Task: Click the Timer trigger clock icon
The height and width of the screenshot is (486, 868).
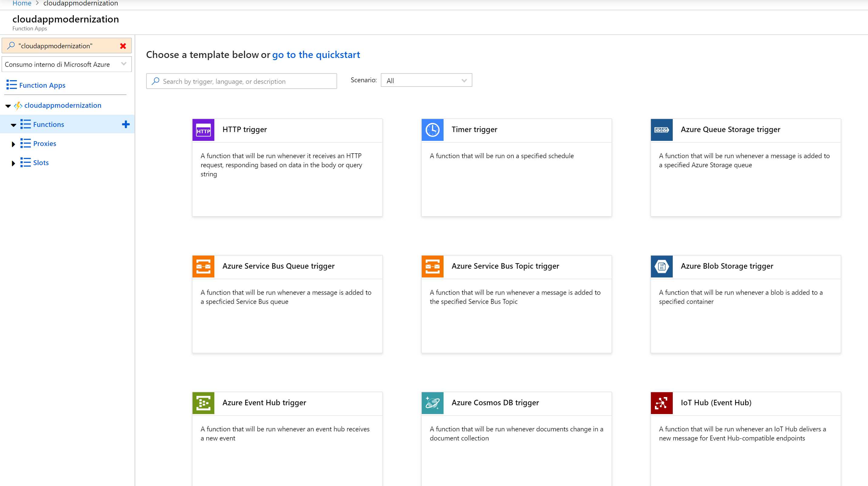Action: click(432, 130)
